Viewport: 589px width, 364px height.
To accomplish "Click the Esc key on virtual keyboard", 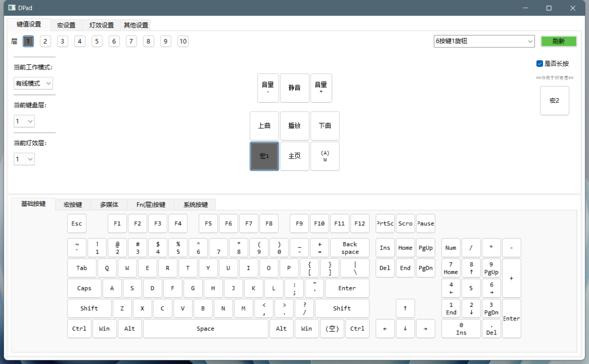I will click(x=76, y=224).
